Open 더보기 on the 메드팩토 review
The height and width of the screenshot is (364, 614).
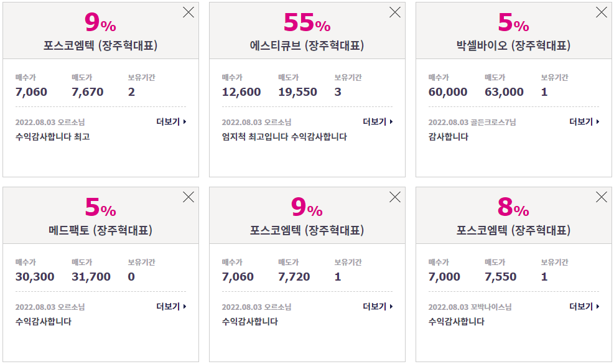pyautogui.click(x=172, y=306)
